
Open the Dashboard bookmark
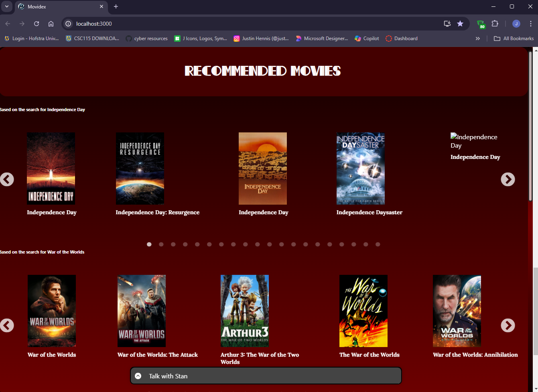click(402, 39)
